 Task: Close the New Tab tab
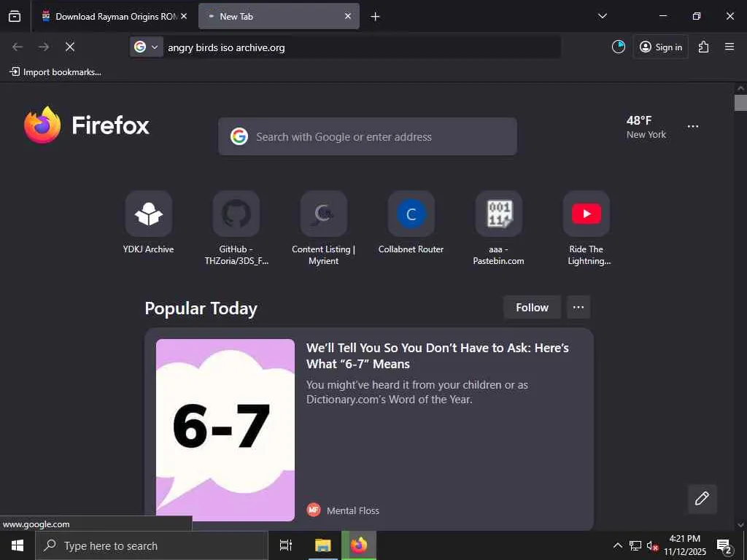point(348,16)
